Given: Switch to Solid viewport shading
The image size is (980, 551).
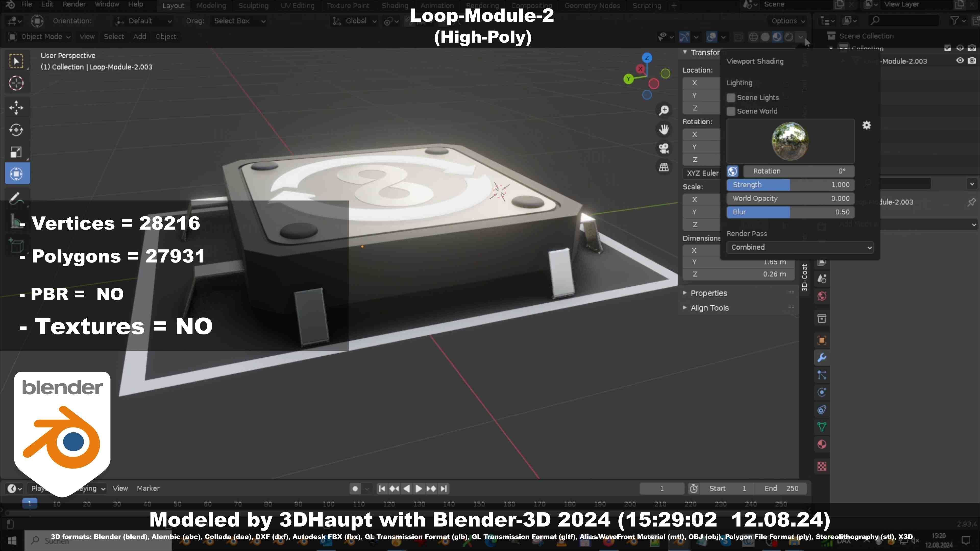Looking at the screenshot, I should point(765,37).
